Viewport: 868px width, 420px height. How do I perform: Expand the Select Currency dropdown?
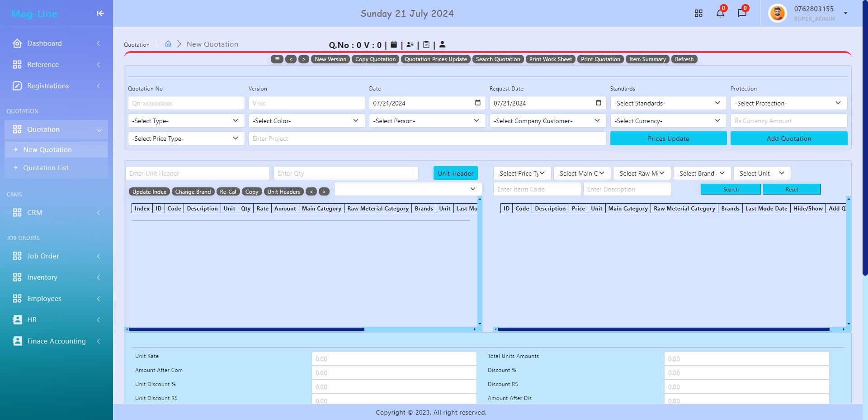click(x=668, y=121)
